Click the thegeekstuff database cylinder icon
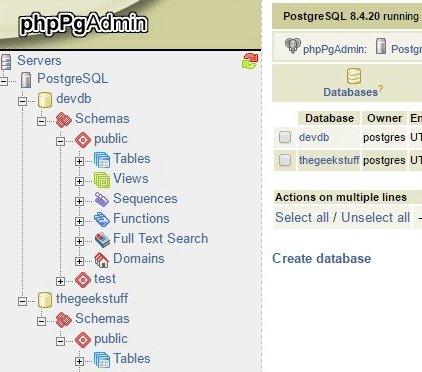Viewport: 422px width, 372px height. [45, 300]
